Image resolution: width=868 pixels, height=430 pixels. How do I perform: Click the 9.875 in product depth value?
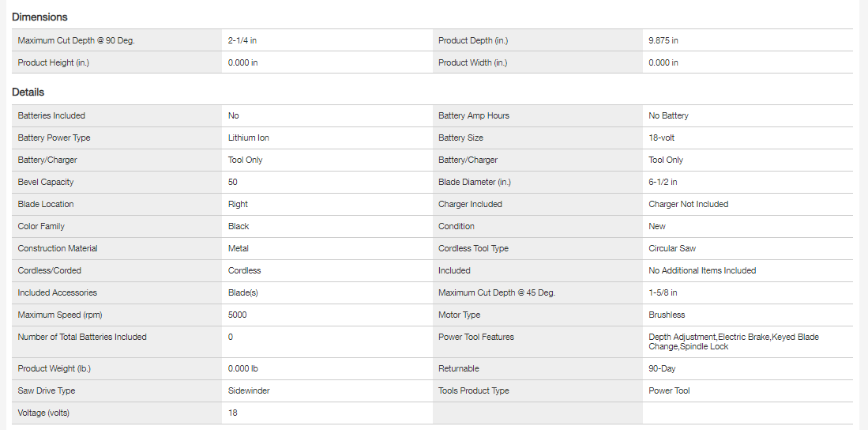[663, 40]
